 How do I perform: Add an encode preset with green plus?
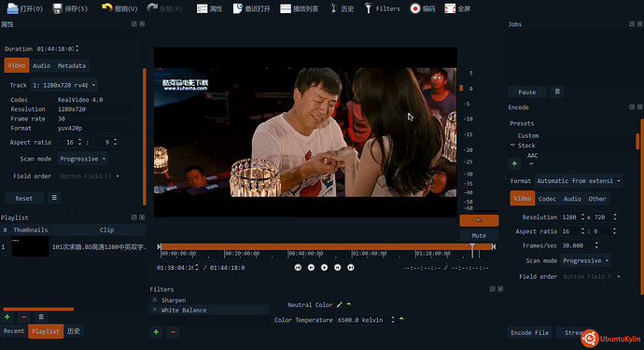tap(514, 163)
